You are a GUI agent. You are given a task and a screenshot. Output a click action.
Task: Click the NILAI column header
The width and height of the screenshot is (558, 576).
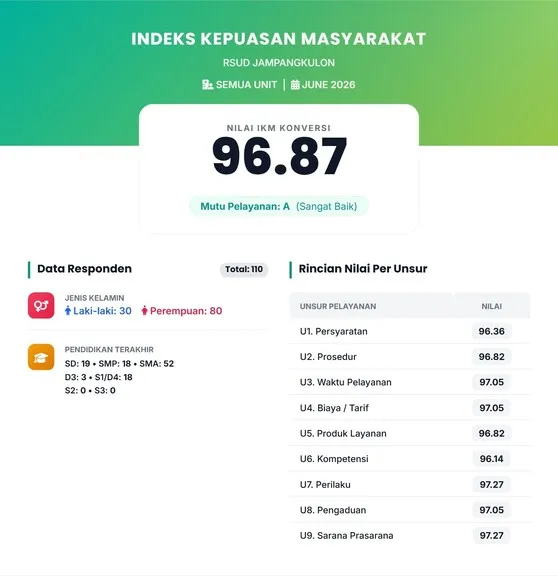492,306
